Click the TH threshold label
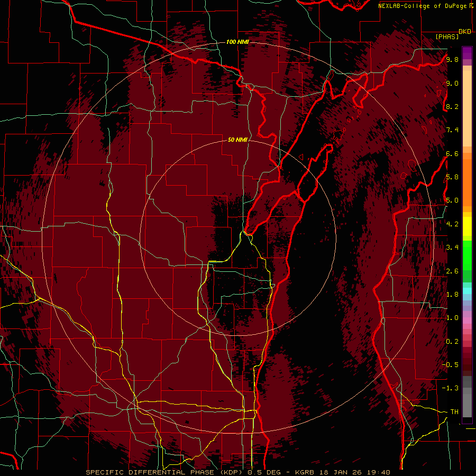 pos(454,412)
